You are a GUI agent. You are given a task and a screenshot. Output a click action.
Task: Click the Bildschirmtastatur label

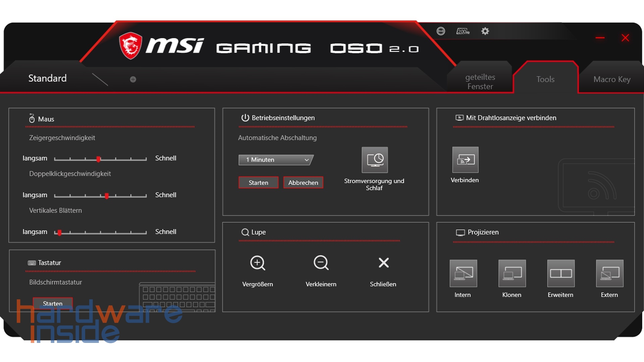tap(55, 282)
